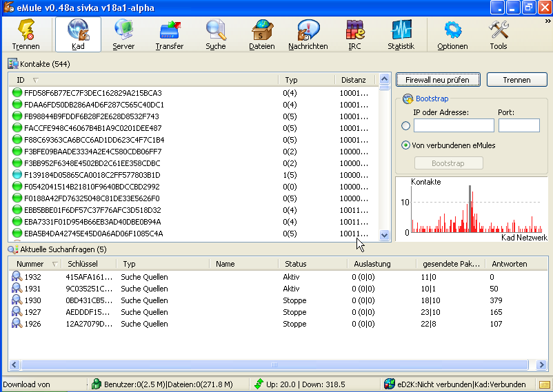Viewport: 553px width, 392px height.
Task: Click contacts list scroll up arrow
Action: coord(385,79)
